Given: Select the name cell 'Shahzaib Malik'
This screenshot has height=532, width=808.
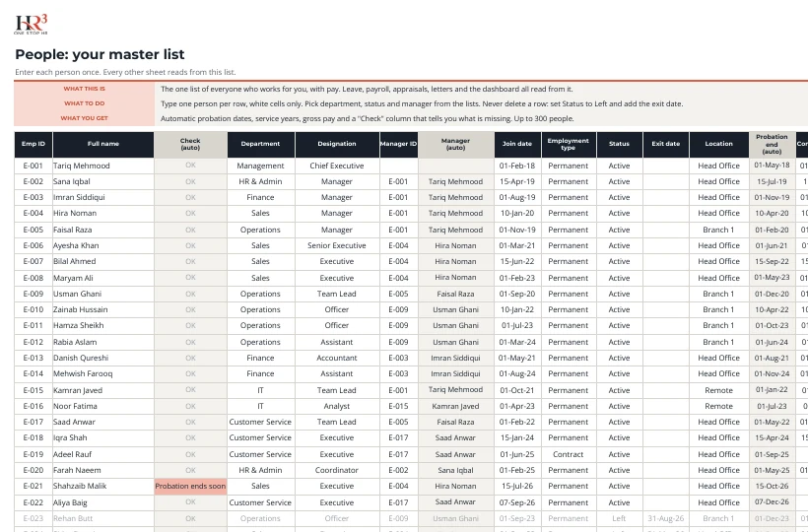Looking at the screenshot, I should (x=103, y=486).
